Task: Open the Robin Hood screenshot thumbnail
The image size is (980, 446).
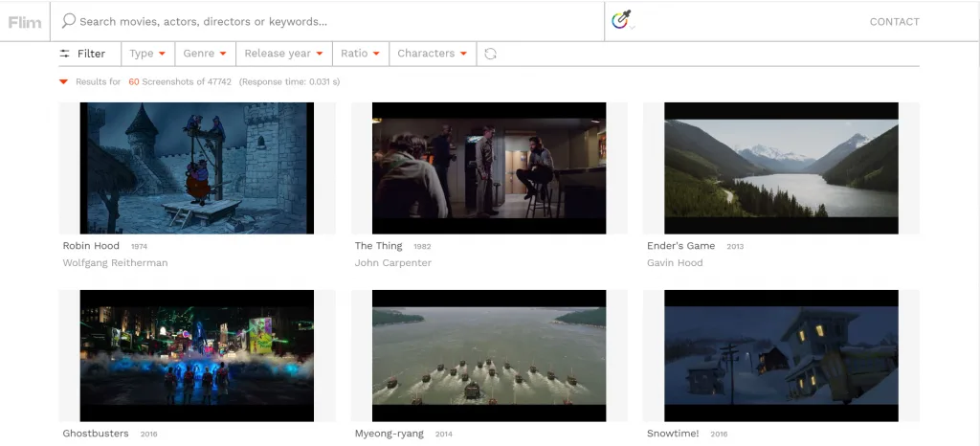Action: (x=197, y=168)
